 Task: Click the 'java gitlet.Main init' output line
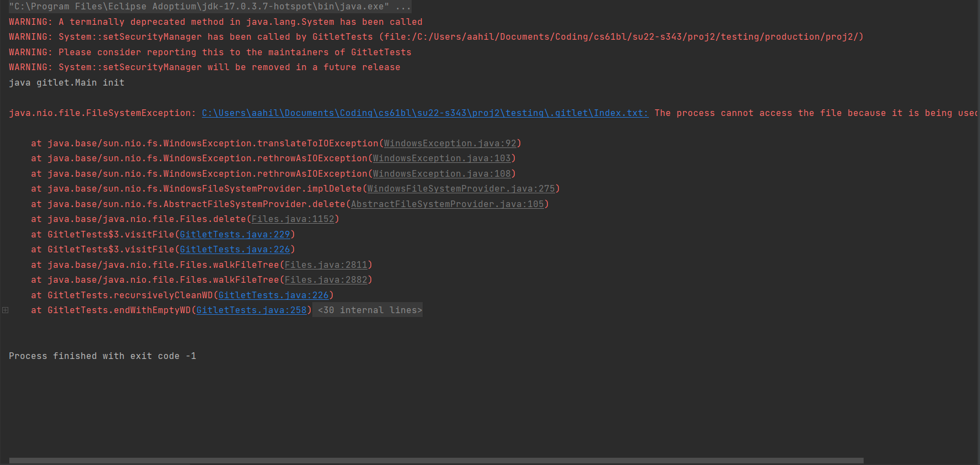coord(66,83)
